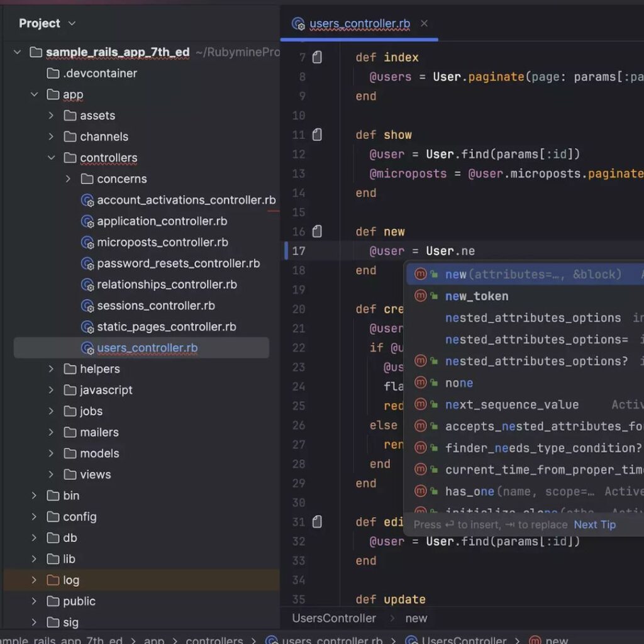This screenshot has width=644, height=644.
Task: Expand the models folder
Action: 52,453
